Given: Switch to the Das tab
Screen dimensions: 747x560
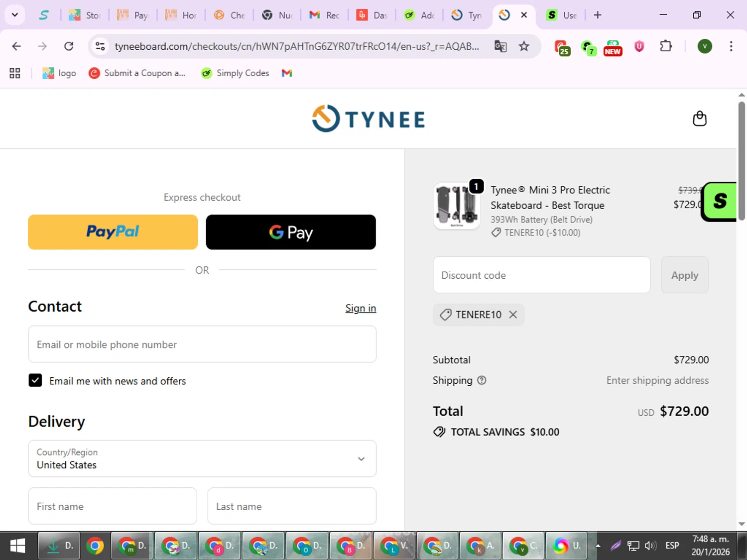Looking at the screenshot, I should (373, 15).
